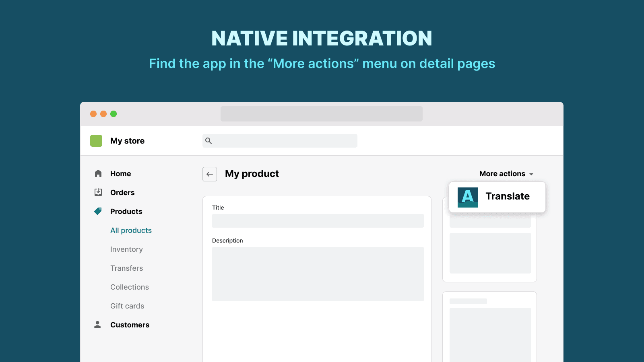Click the green traffic light dot
Viewport: 644px width, 362px height.
(x=114, y=114)
